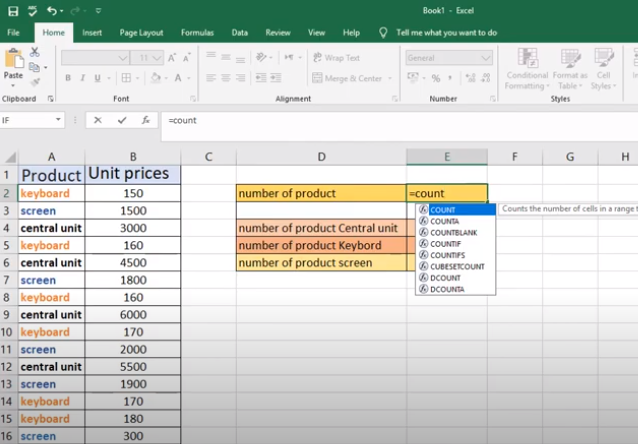
Task: Switch to the Formulas ribbon tab
Action: coord(197,32)
